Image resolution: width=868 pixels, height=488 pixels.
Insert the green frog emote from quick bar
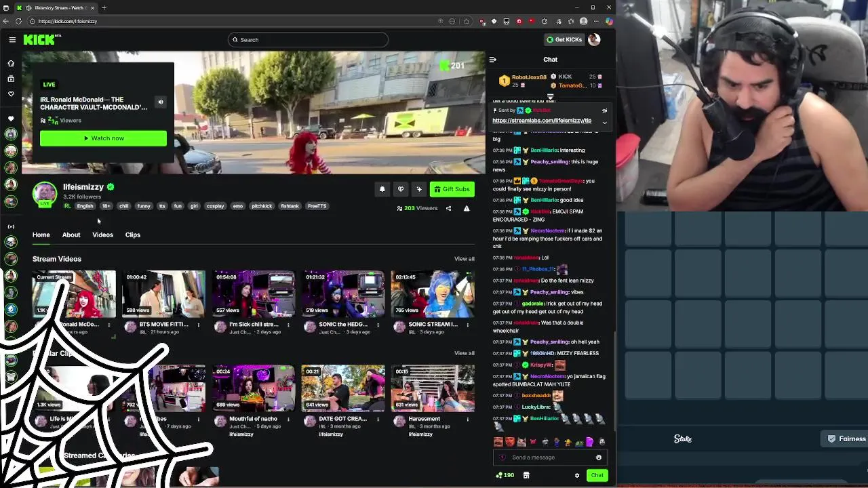click(579, 442)
